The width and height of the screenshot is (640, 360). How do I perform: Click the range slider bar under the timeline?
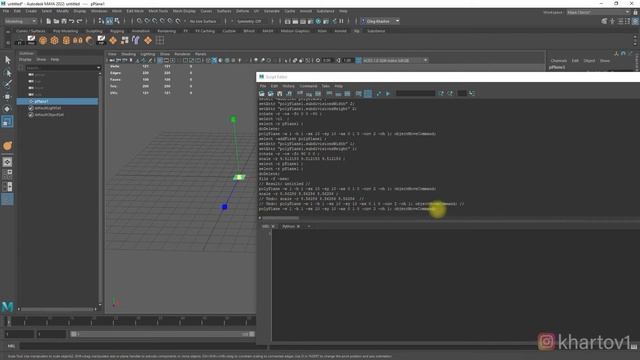(162, 334)
